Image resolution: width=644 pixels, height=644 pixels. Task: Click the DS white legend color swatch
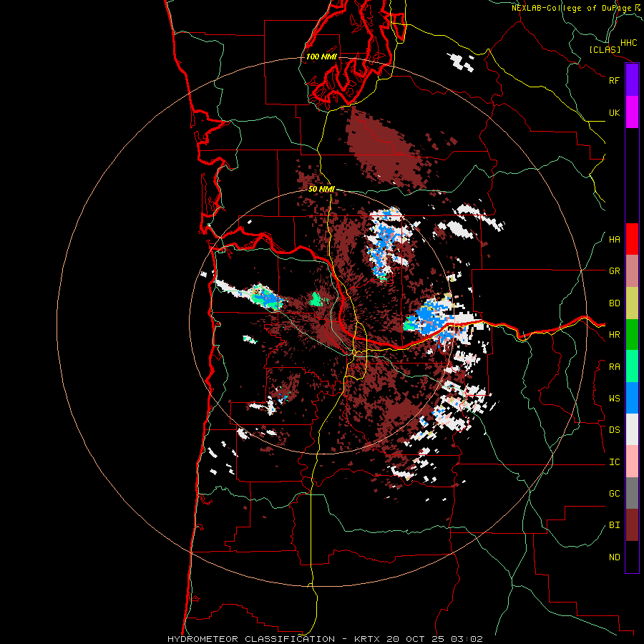tap(632, 429)
